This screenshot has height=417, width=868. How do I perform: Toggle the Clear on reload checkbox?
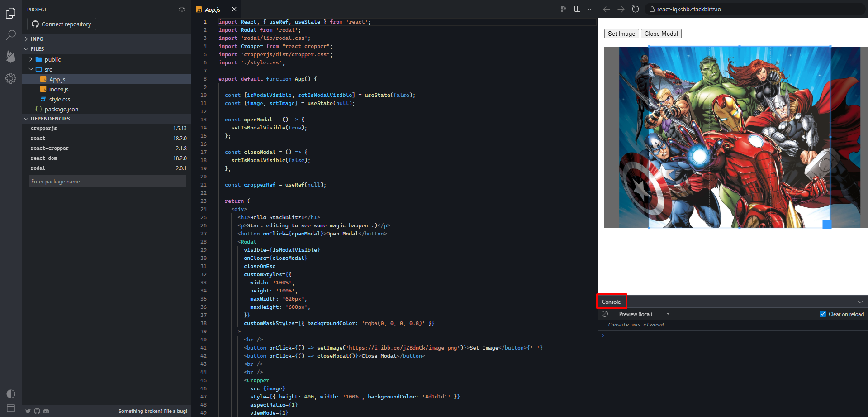pos(823,314)
